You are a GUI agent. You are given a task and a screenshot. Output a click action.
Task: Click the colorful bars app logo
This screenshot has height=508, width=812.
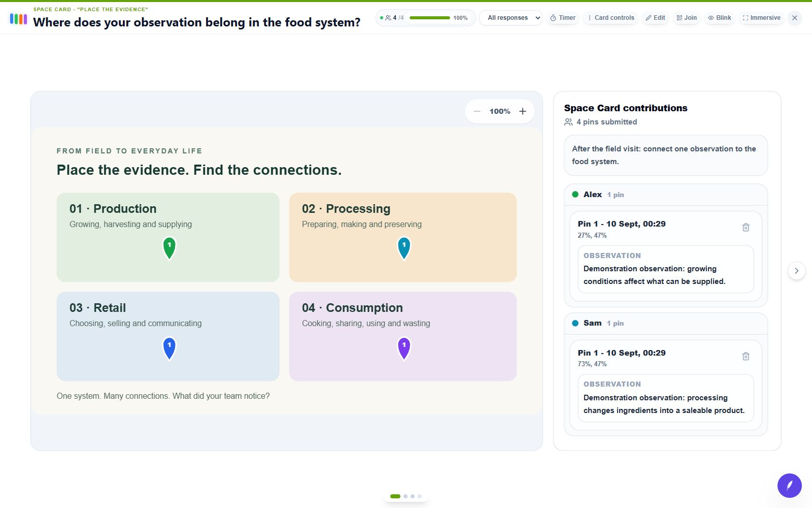pyautogui.click(x=18, y=19)
